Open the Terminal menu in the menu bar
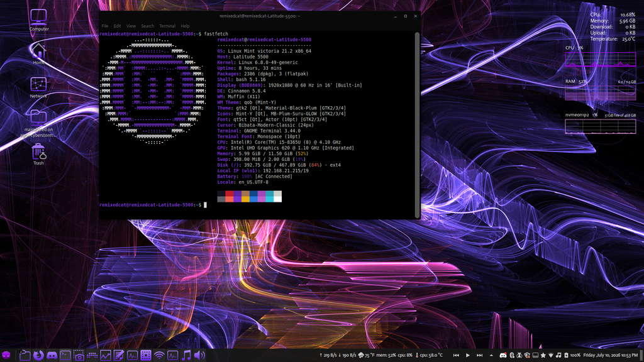Screen dimensions: 644x362 click(167, 26)
